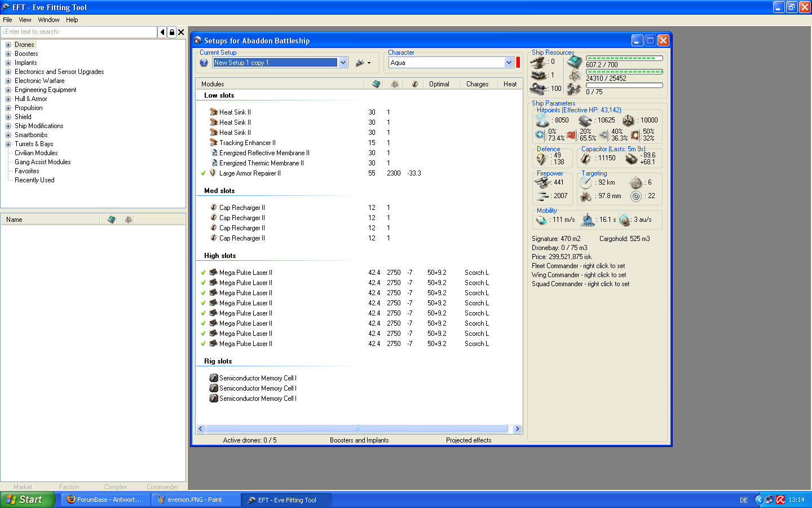Image resolution: width=812 pixels, height=508 pixels.
Task: Toggle the last Mega Pulse Laser II checkmark
Action: [x=203, y=344]
